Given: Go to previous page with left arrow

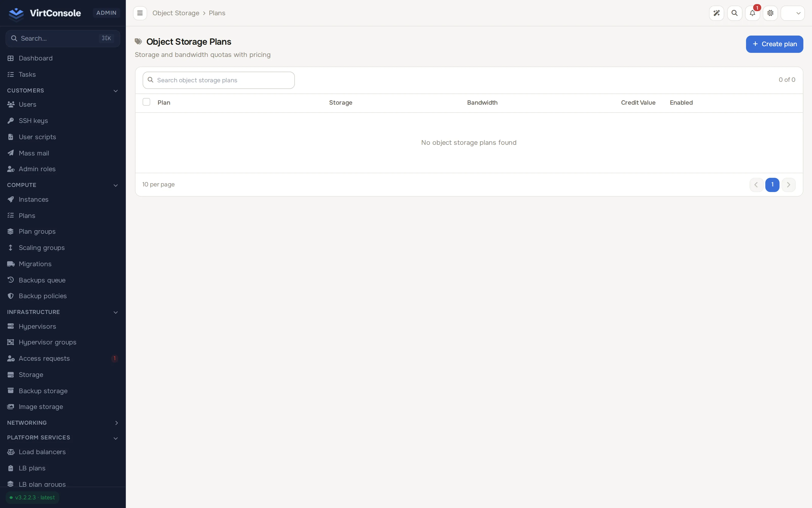Looking at the screenshot, I should (x=756, y=185).
